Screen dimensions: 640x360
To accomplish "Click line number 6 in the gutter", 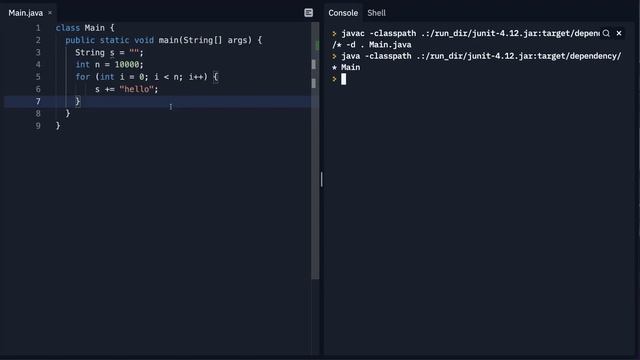I will [x=38, y=89].
